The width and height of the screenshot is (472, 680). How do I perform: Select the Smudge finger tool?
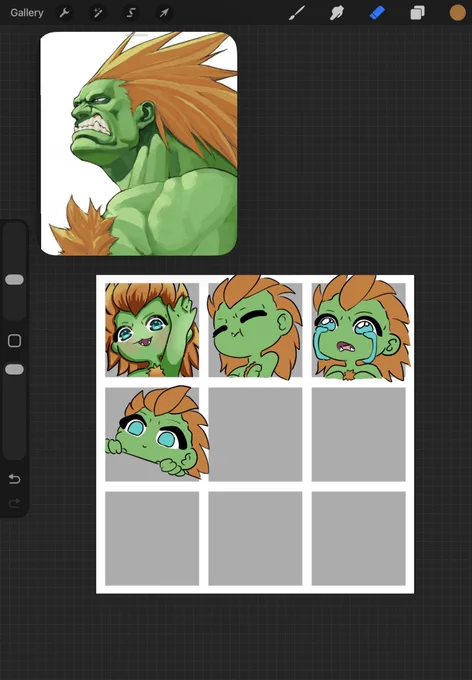tap(337, 13)
